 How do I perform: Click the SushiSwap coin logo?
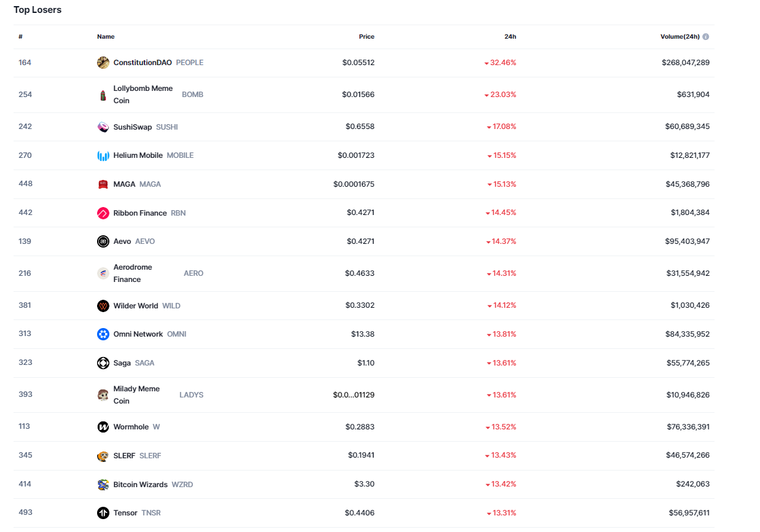103,127
